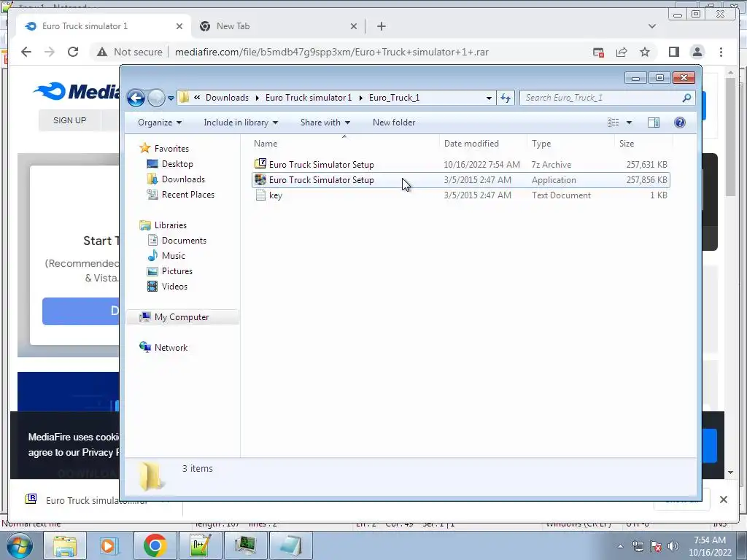Reload the MediaFire page in Chrome
The height and width of the screenshot is (560, 747).
73,52
